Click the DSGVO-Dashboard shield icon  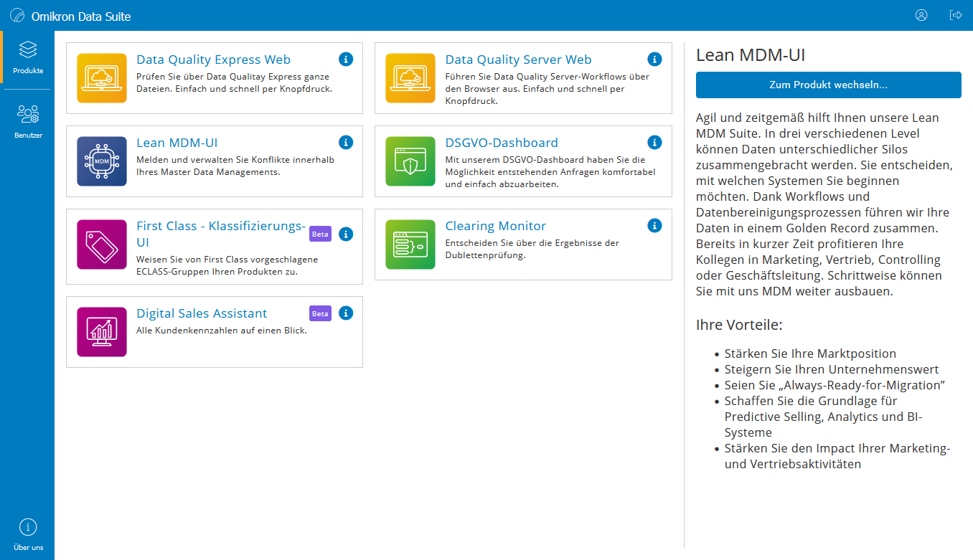[410, 161]
